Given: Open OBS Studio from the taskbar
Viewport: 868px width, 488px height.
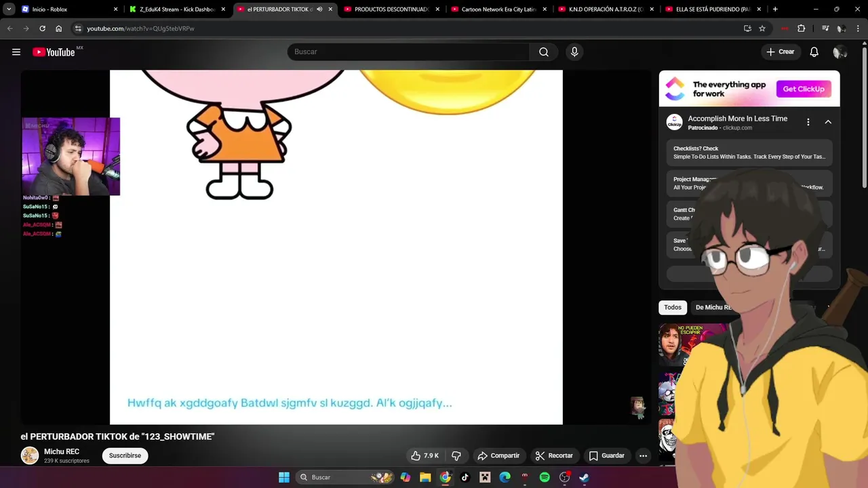Looking at the screenshot, I should tap(564, 477).
